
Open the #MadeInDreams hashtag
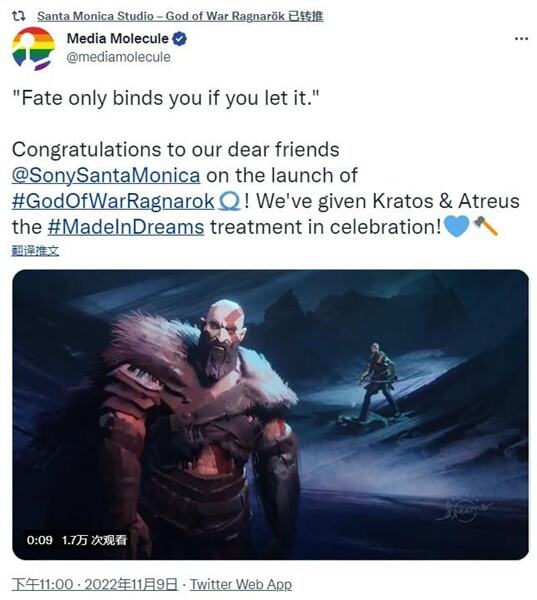126,227
